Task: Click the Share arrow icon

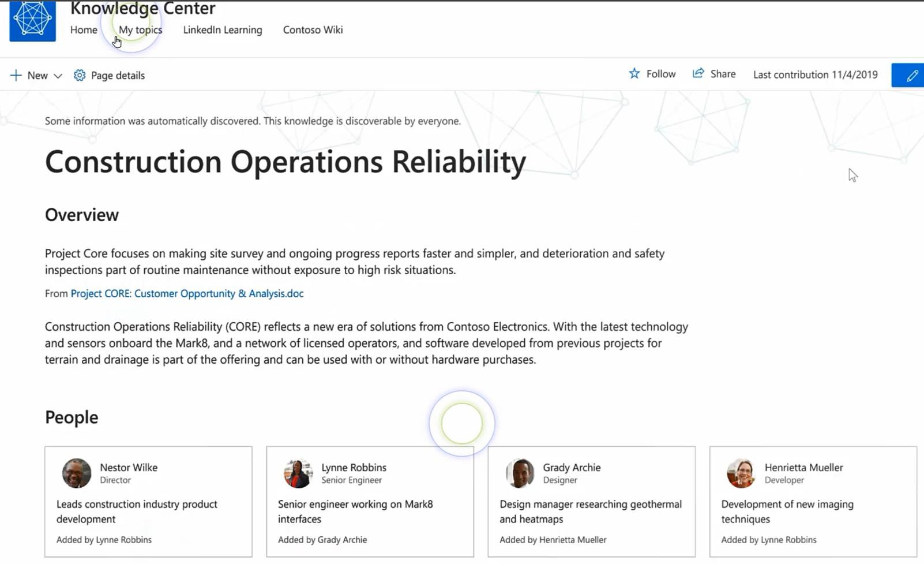Action: tap(698, 73)
